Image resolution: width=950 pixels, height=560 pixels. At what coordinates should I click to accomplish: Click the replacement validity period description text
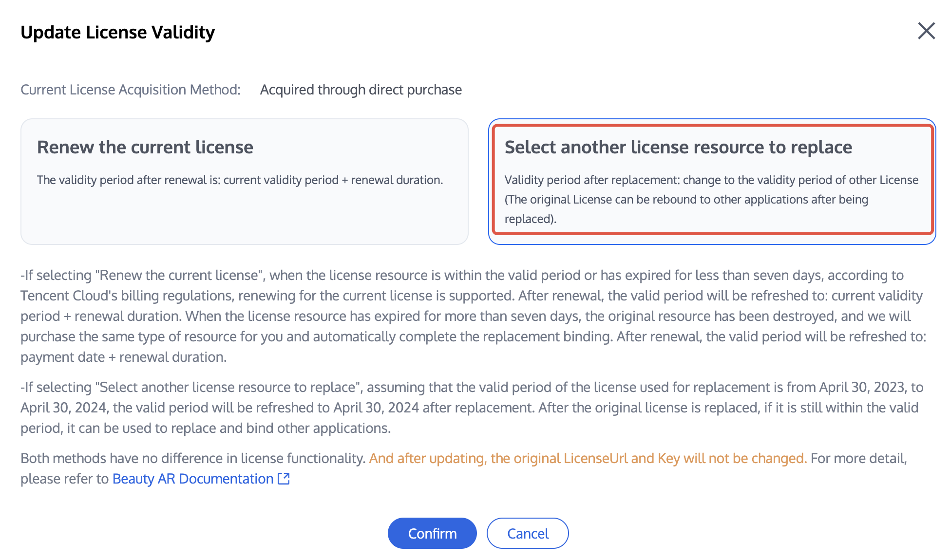(x=711, y=199)
